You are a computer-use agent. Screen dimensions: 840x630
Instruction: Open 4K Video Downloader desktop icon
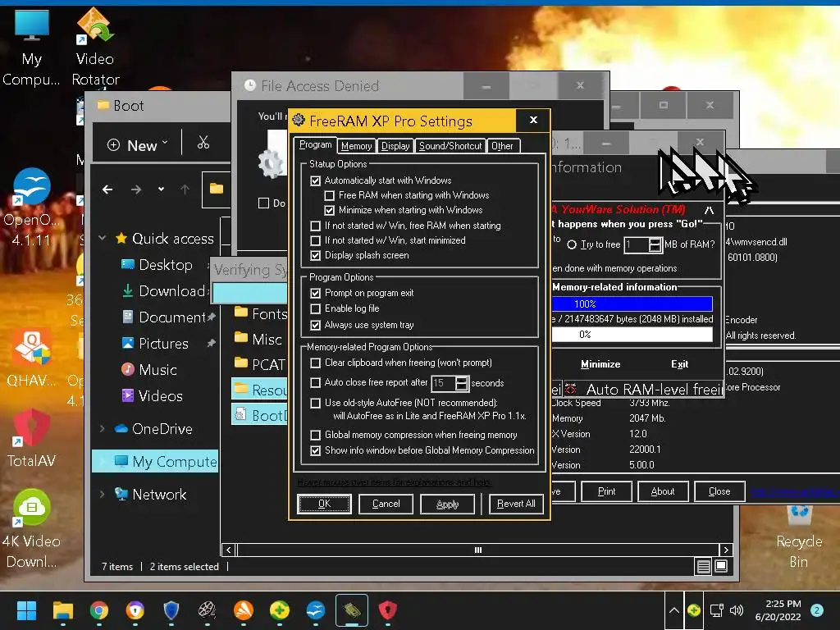tap(31, 528)
